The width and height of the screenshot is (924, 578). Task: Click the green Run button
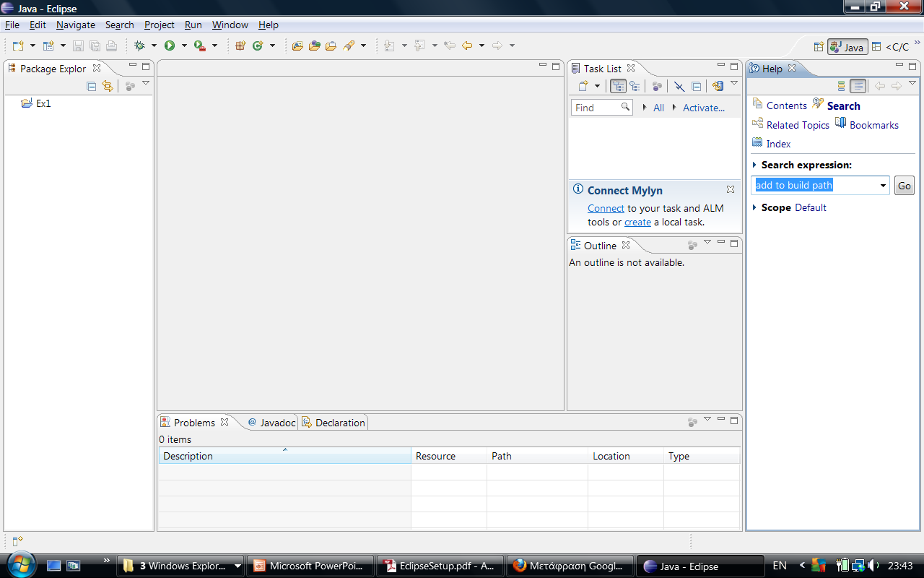[170, 46]
